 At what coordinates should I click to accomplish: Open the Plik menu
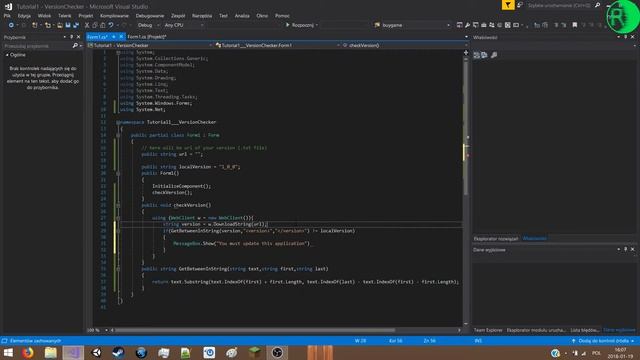(x=7, y=16)
